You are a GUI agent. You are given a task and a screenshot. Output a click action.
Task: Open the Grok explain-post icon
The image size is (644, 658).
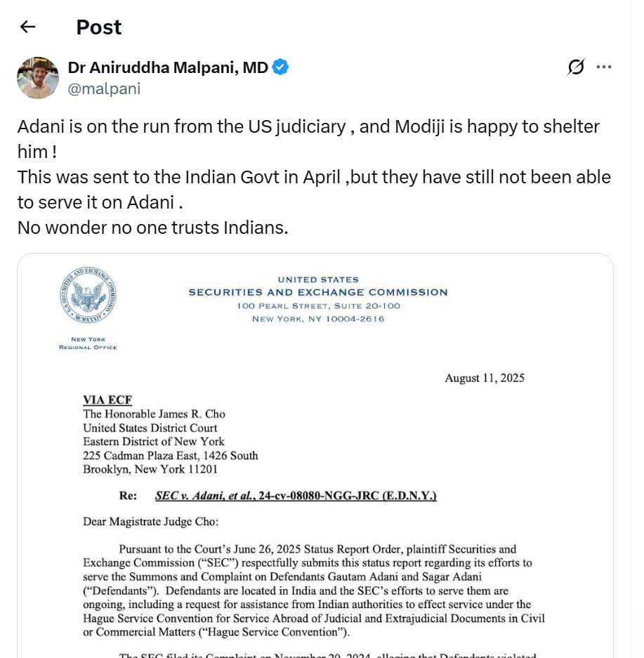576,67
